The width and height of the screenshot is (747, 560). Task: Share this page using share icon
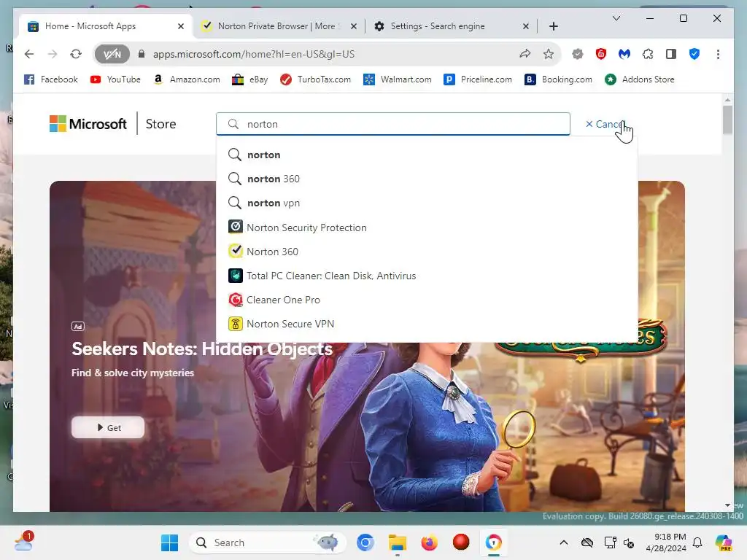[x=525, y=54]
